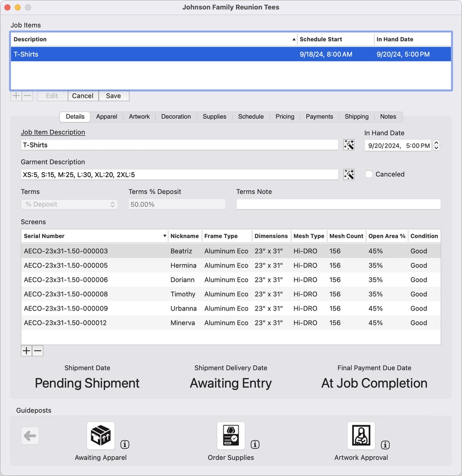Switch to the Artwork tab
This screenshot has width=462, height=476.
[x=139, y=117]
